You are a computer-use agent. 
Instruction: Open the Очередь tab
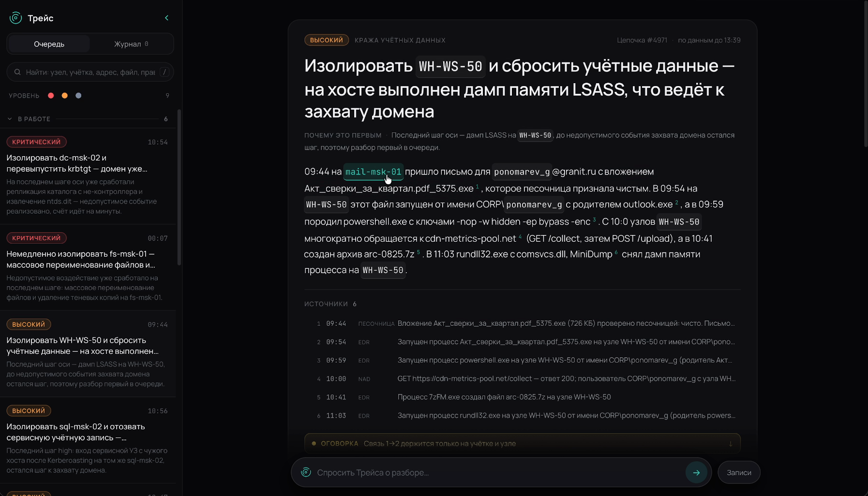[x=49, y=44]
